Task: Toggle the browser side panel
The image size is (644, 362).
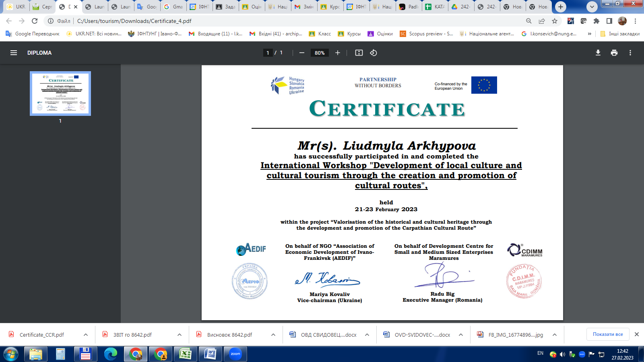Action: point(609,21)
